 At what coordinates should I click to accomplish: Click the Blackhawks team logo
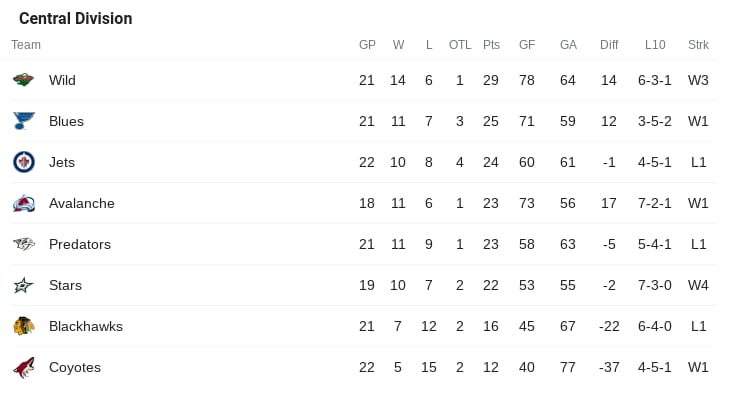(24, 326)
